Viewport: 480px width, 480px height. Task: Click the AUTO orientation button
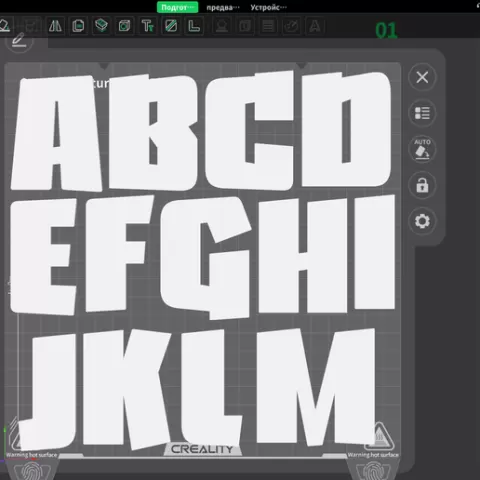(x=422, y=149)
